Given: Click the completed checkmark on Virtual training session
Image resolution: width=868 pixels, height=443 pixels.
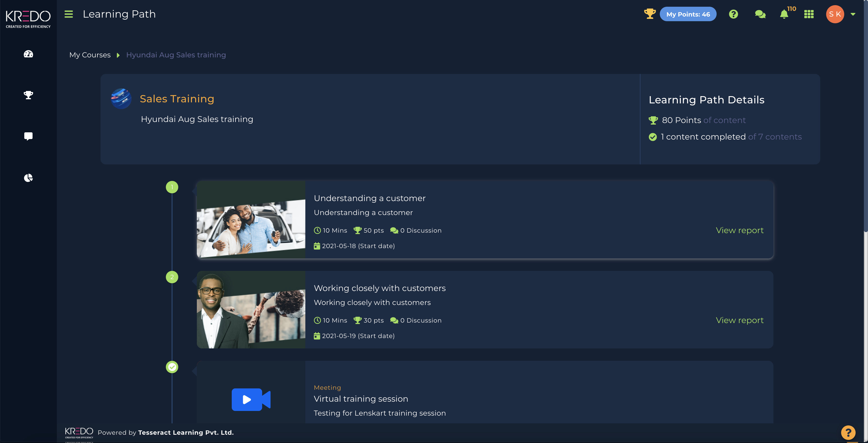Looking at the screenshot, I should [x=172, y=367].
